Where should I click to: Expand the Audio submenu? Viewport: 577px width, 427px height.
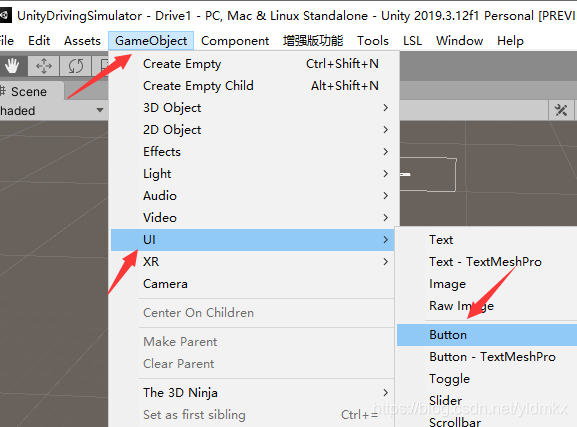click(x=252, y=196)
